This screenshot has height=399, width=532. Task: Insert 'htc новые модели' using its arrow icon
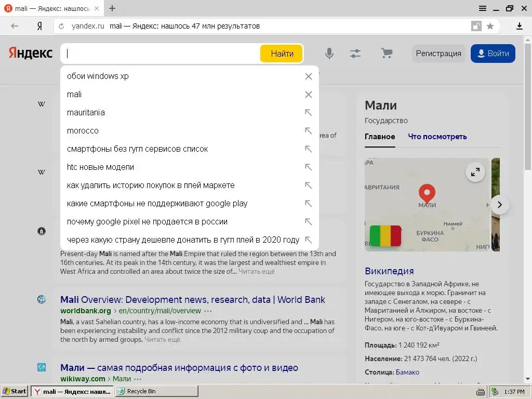pos(308,167)
